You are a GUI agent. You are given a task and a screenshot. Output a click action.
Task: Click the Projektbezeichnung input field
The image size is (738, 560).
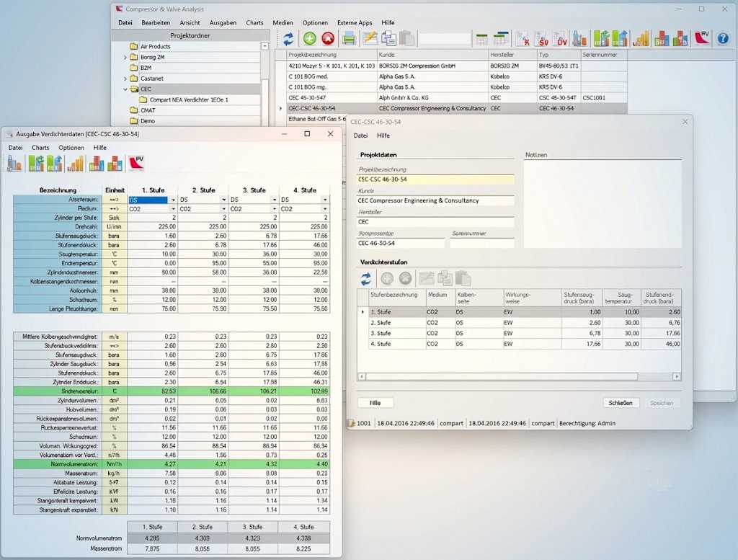point(435,179)
